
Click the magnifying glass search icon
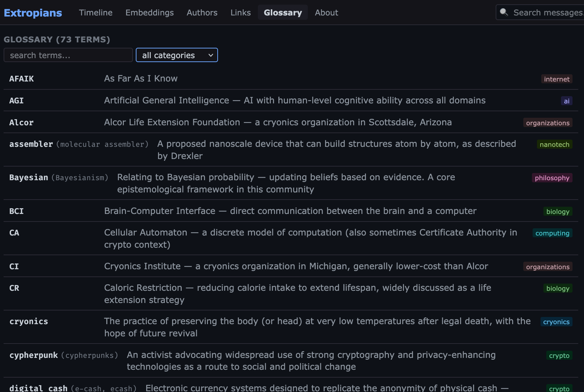(504, 12)
